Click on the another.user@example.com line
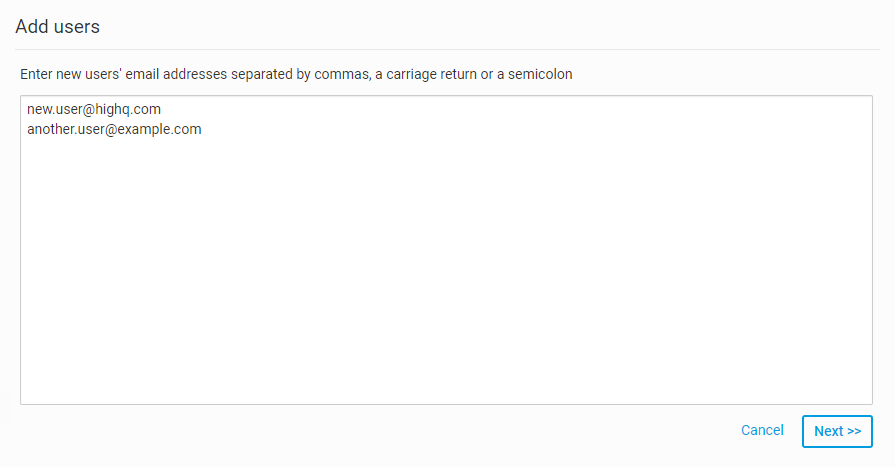 (114, 129)
